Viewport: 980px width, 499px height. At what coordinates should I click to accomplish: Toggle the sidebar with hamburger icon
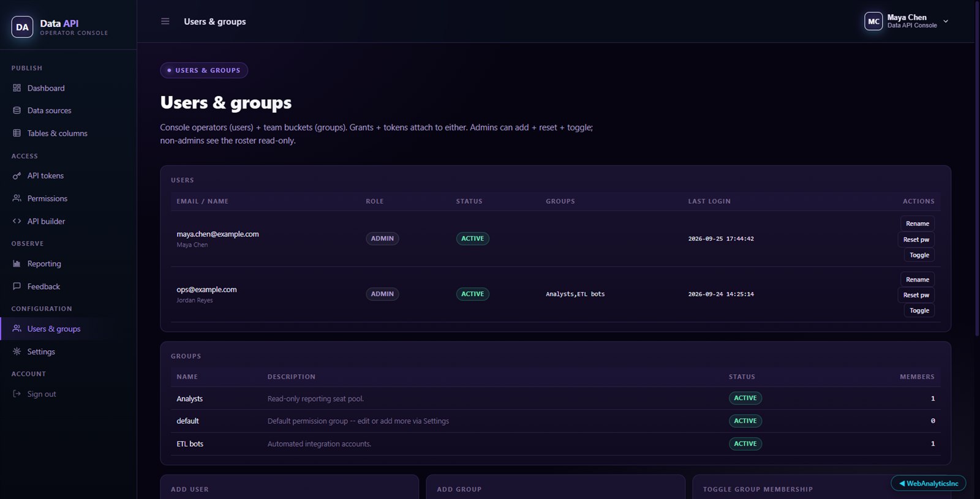[x=165, y=21]
